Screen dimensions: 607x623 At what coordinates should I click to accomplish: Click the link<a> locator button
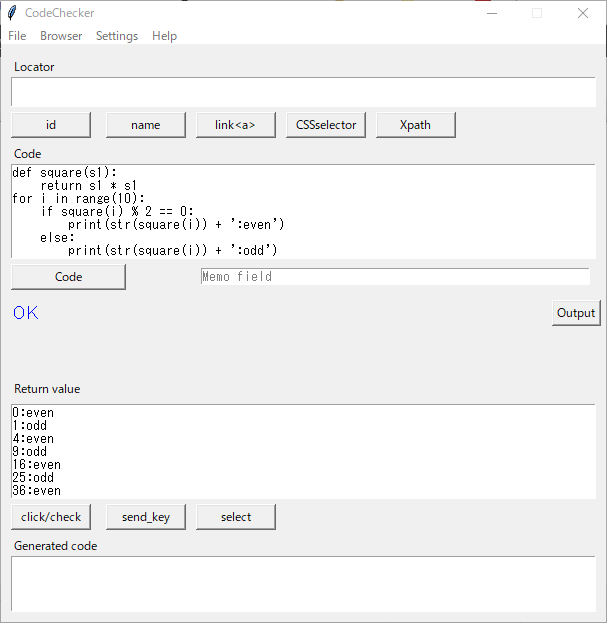click(236, 125)
